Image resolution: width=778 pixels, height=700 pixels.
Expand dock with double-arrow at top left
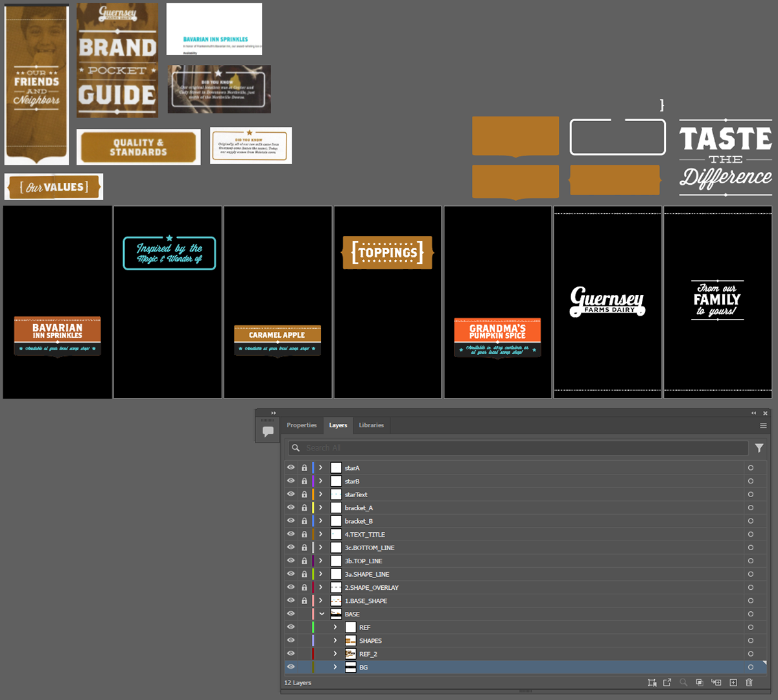pyautogui.click(x=274, y=413)
